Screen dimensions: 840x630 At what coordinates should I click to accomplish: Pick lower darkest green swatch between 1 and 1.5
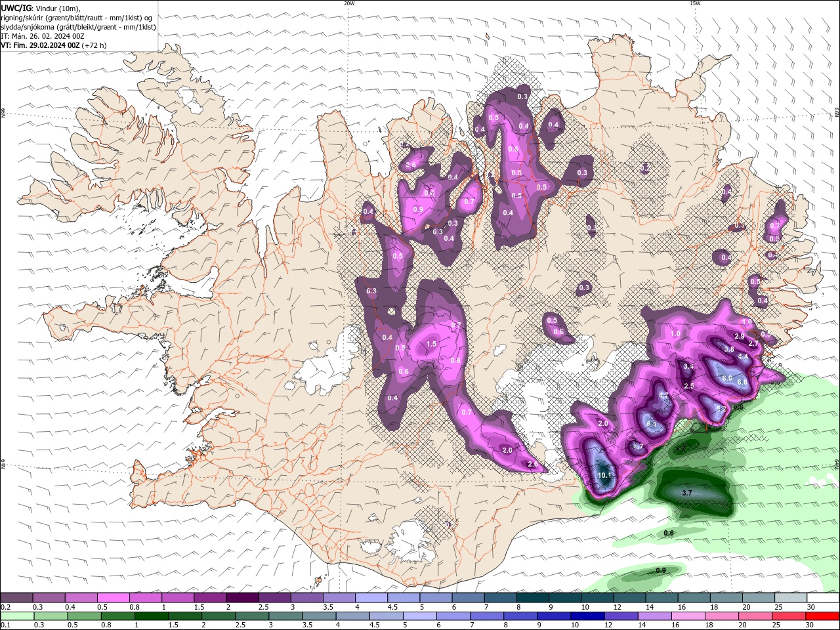[x=152, y=616]
